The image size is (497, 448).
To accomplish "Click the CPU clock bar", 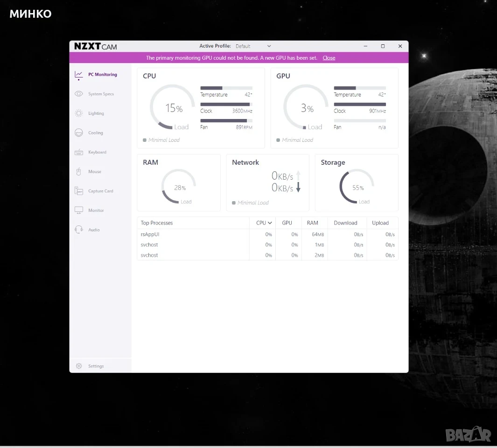I will 226,105.
